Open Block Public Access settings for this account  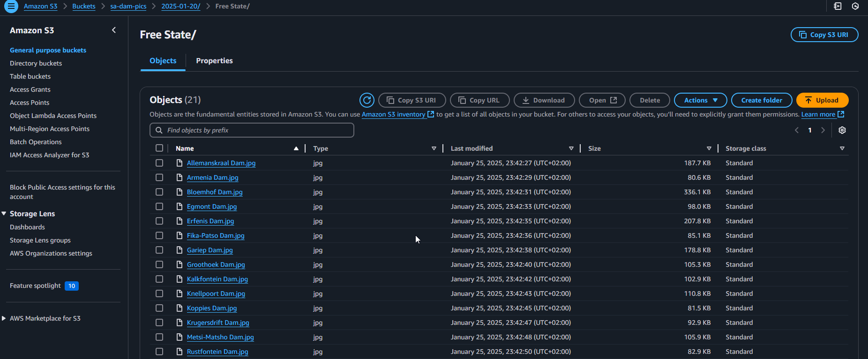[62, 192]
